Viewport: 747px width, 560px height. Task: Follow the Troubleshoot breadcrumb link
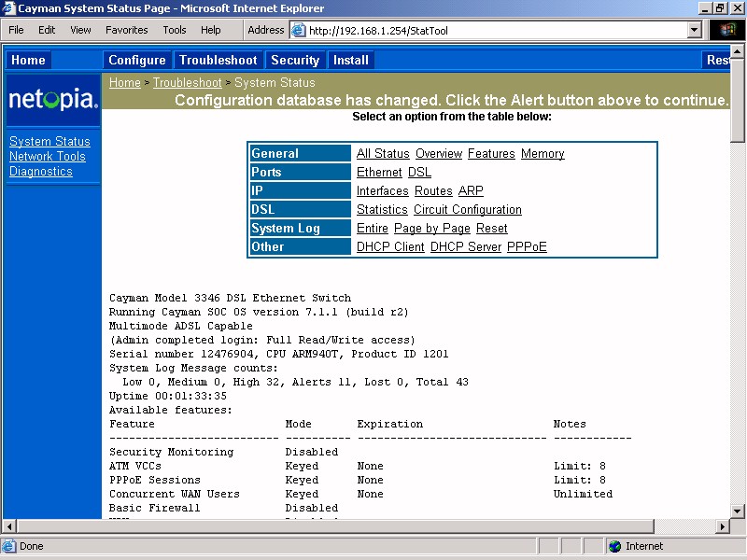[188, 82]
